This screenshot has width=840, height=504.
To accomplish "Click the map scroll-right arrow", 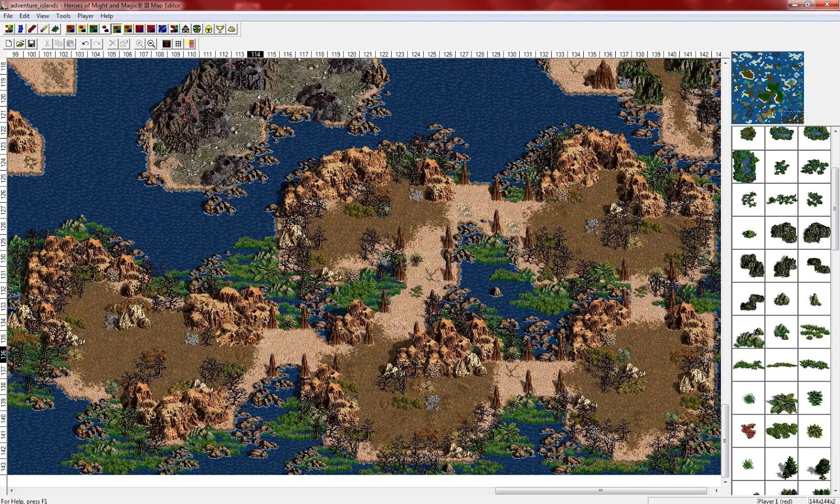I will 717,491.
